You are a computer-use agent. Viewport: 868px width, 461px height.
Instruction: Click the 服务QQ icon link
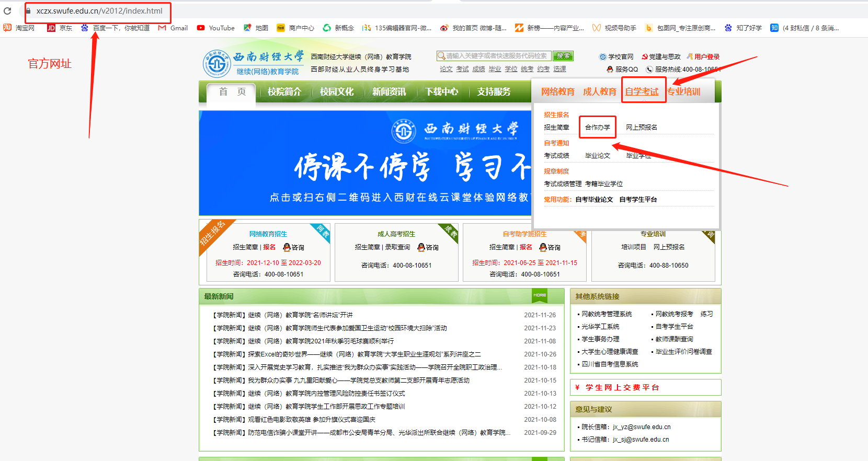pos(610,69)
